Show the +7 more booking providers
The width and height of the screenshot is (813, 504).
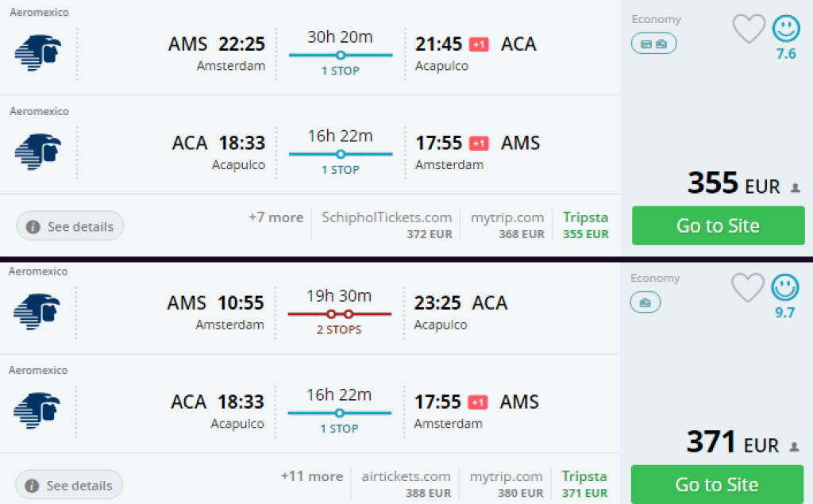[x=275, y=217]
